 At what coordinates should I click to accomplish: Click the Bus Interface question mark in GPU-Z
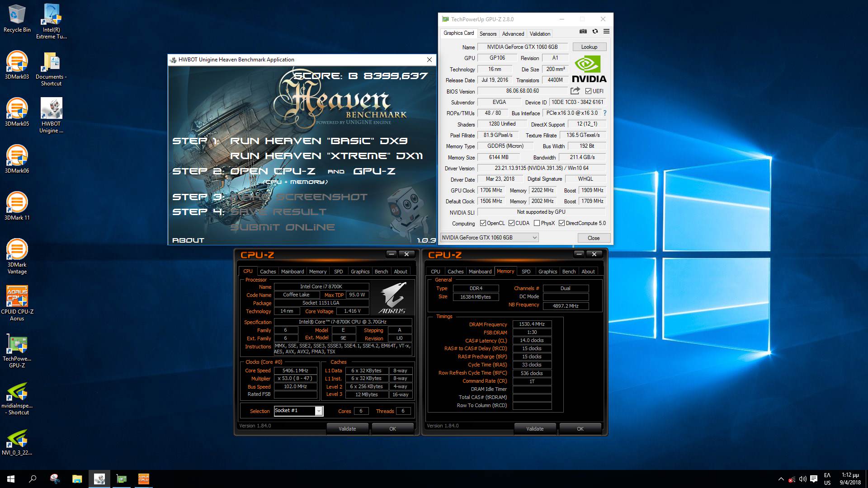coord(605,113)
